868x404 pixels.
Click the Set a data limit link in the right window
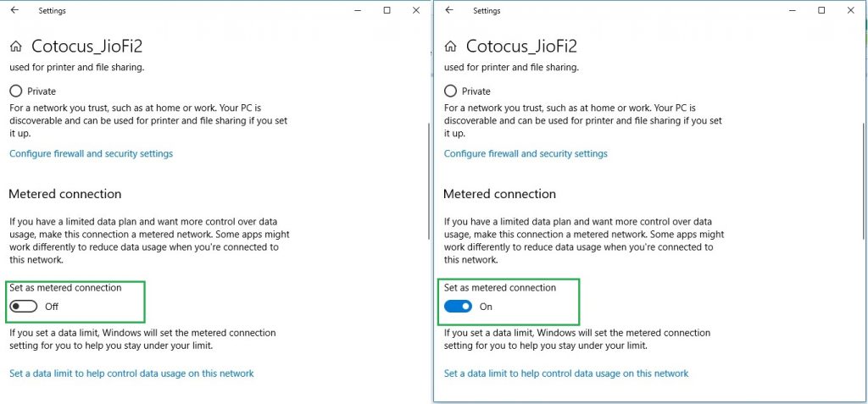pos(566,374)
